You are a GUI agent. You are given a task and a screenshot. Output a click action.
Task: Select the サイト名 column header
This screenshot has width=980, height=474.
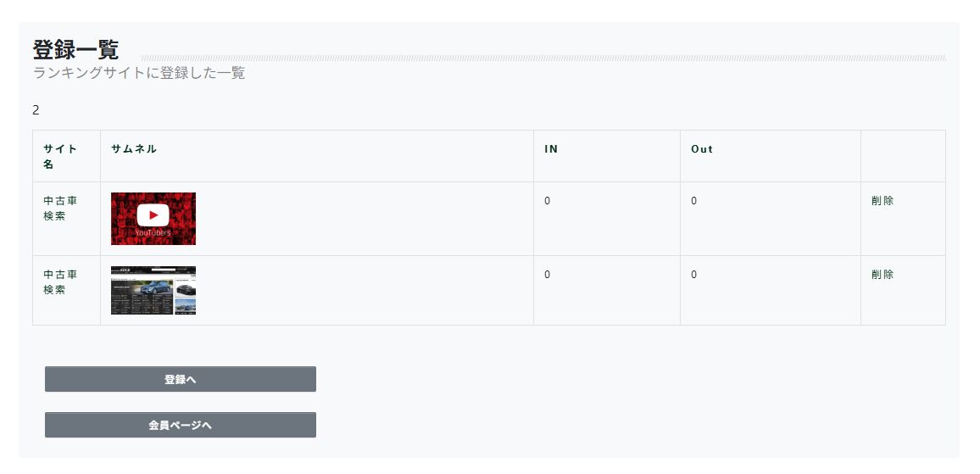(x=60, y=156)
